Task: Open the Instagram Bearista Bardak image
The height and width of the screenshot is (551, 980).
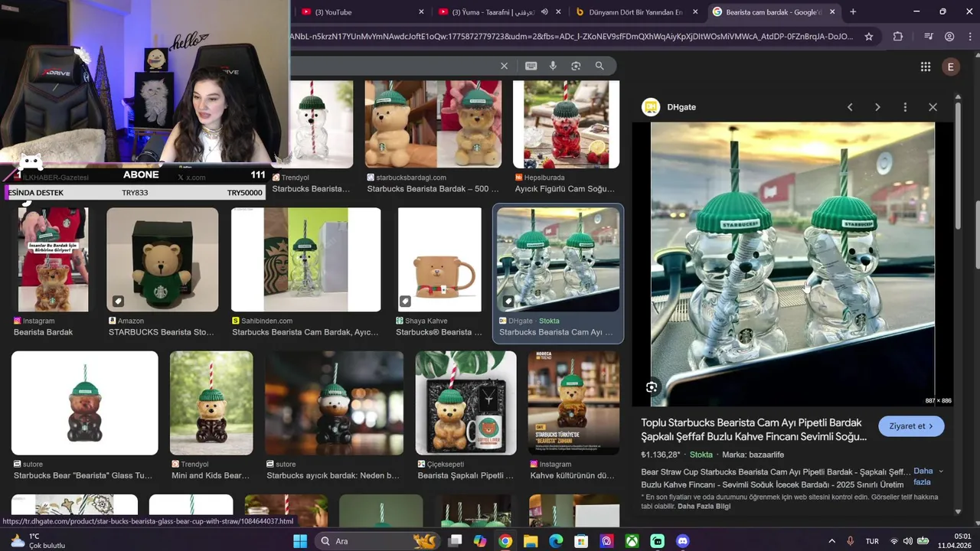Action: pos(54,259)
